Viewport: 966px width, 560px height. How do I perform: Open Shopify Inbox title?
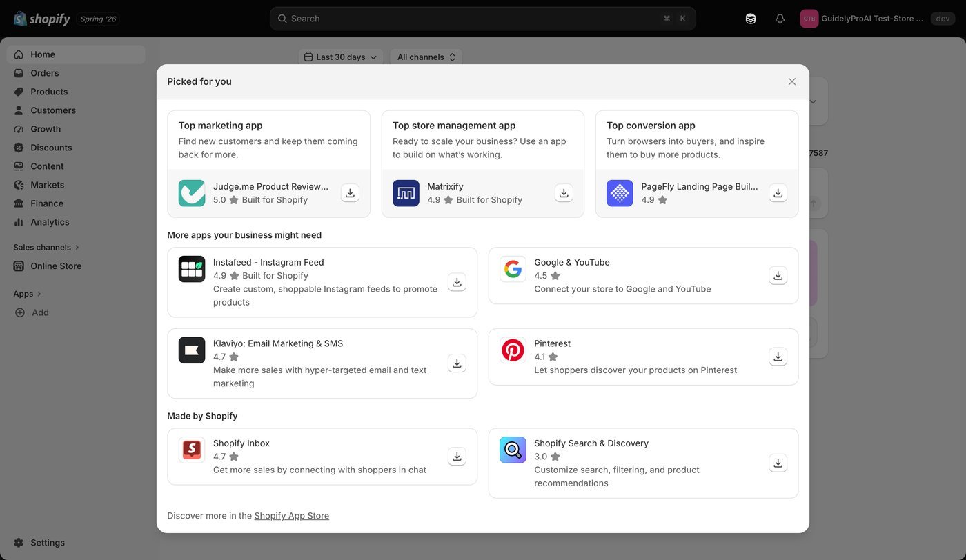pos(241,443)
